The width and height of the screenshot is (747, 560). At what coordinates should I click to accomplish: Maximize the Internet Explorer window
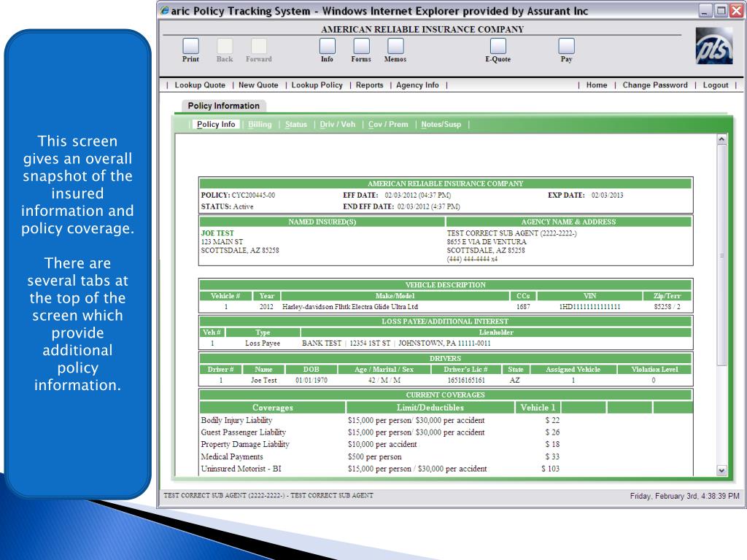point(721,10)
